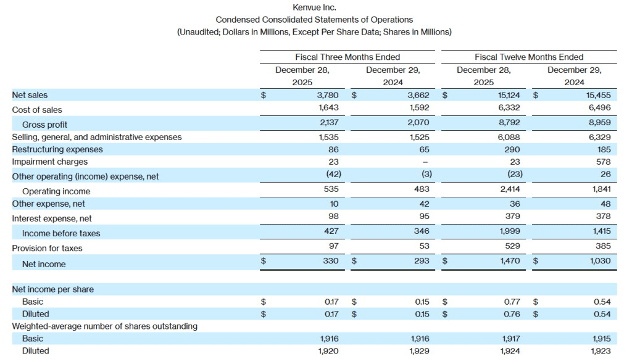Click the diluted EPS value 0.76
The height and width of the screenshot is (364, 632).
pos(512,314)
